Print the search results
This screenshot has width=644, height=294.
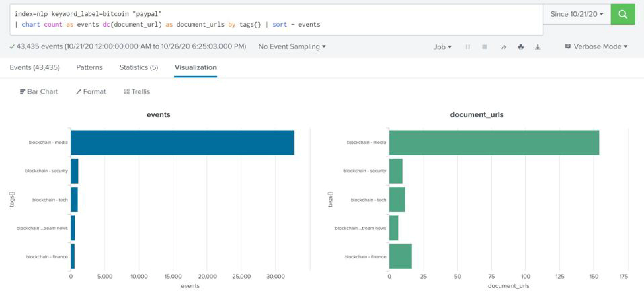521,47
